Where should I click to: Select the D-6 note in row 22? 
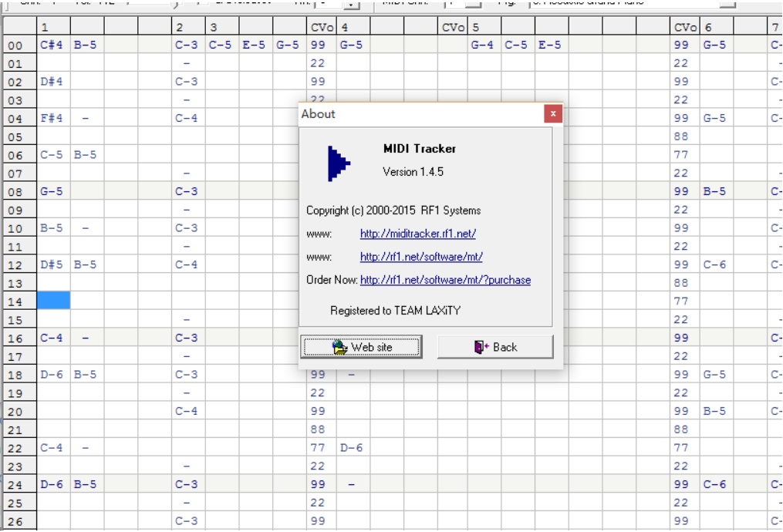(x=352, y=447)
